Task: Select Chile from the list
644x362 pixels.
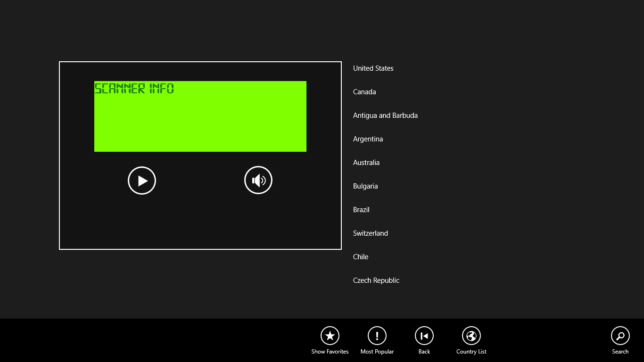Action: pos(361,257)
